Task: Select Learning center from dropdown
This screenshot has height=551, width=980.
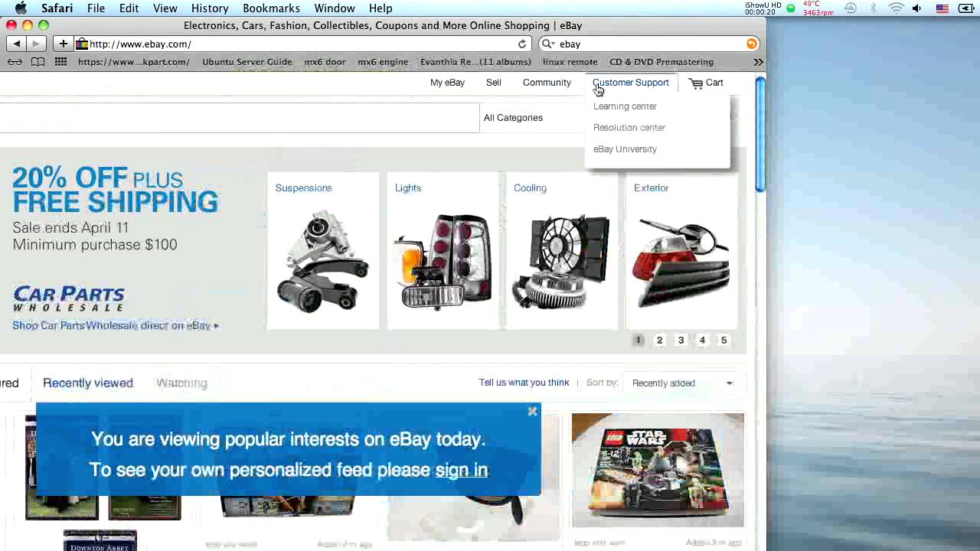Action: pyautogui.click(x=625, y=106)
